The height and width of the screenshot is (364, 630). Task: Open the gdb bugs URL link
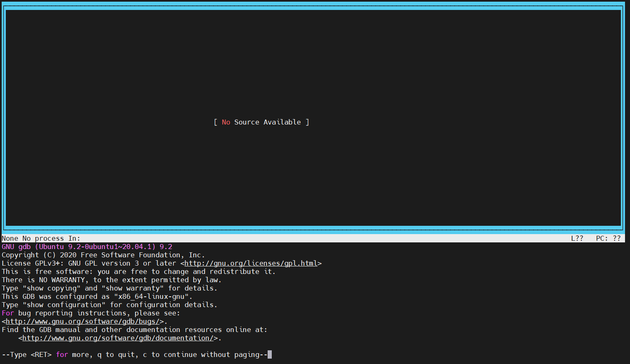click(83, 321)
